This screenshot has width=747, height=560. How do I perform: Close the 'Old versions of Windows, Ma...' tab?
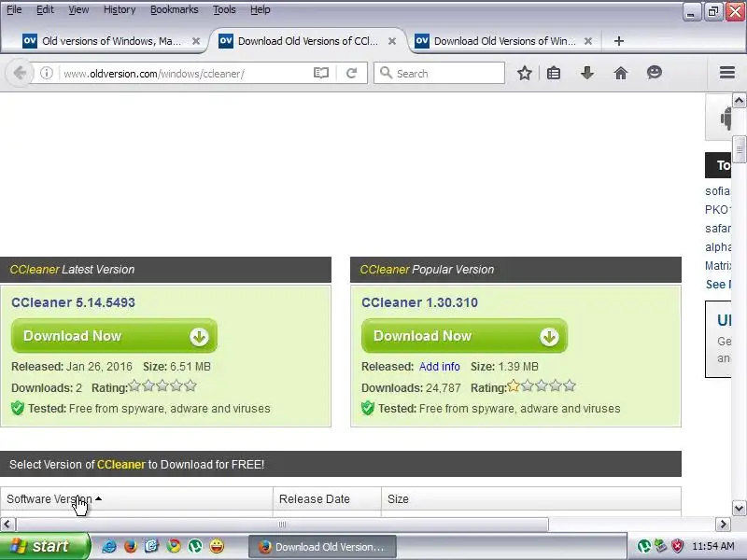coord(196,41)
